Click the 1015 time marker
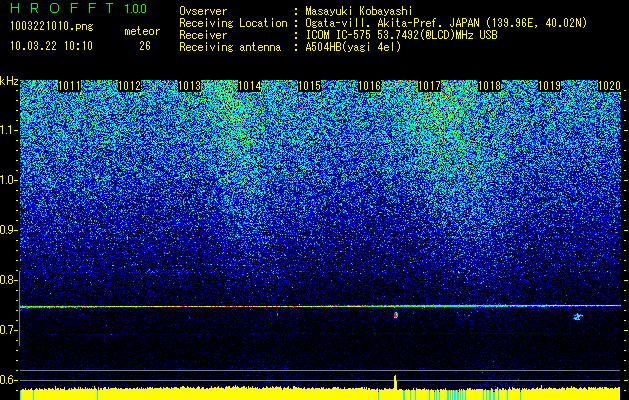The height and width of the screenshot is (400, 629). click(x=310, y=86)
